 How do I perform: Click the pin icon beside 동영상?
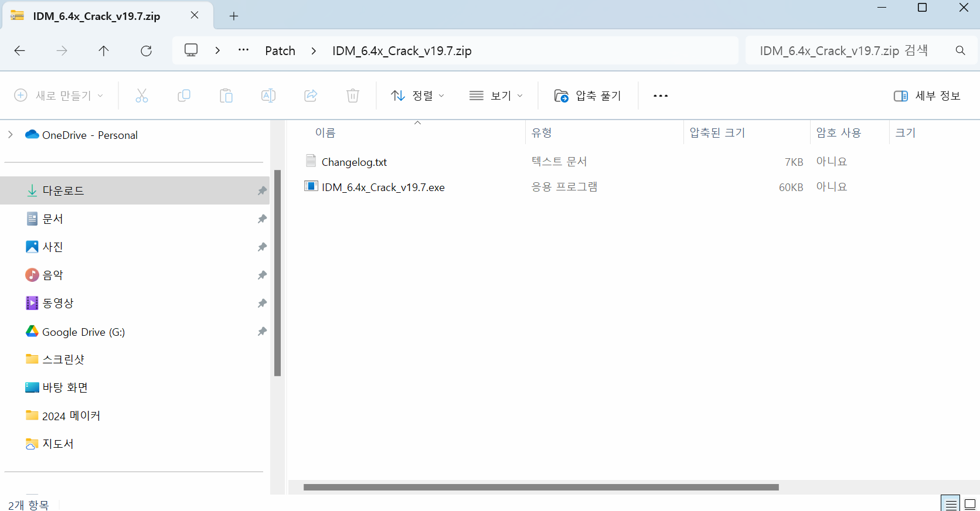click(262, 303)
